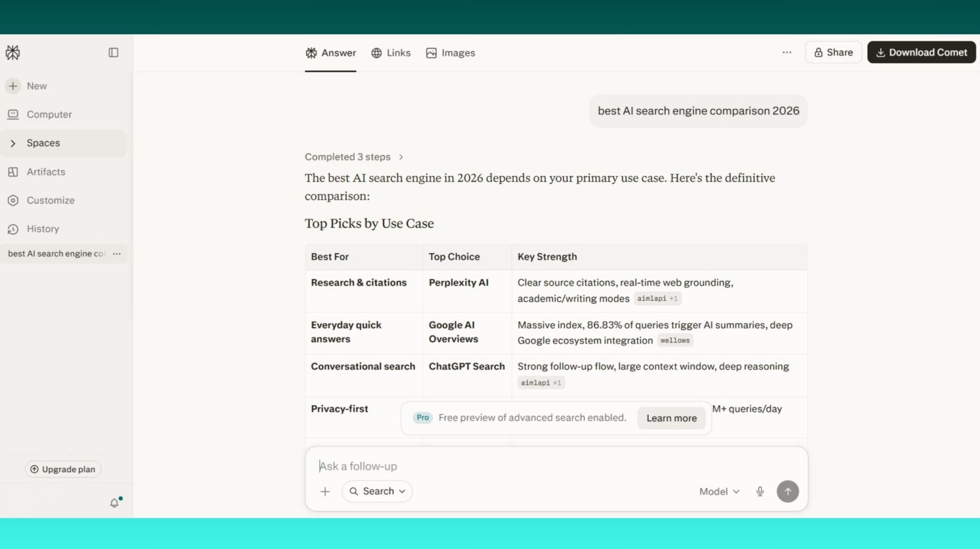The width and height of the screenshot is (980, 549).
Task: Collapse the sidebar with panel toggle icon
Action: click(113, 53)
